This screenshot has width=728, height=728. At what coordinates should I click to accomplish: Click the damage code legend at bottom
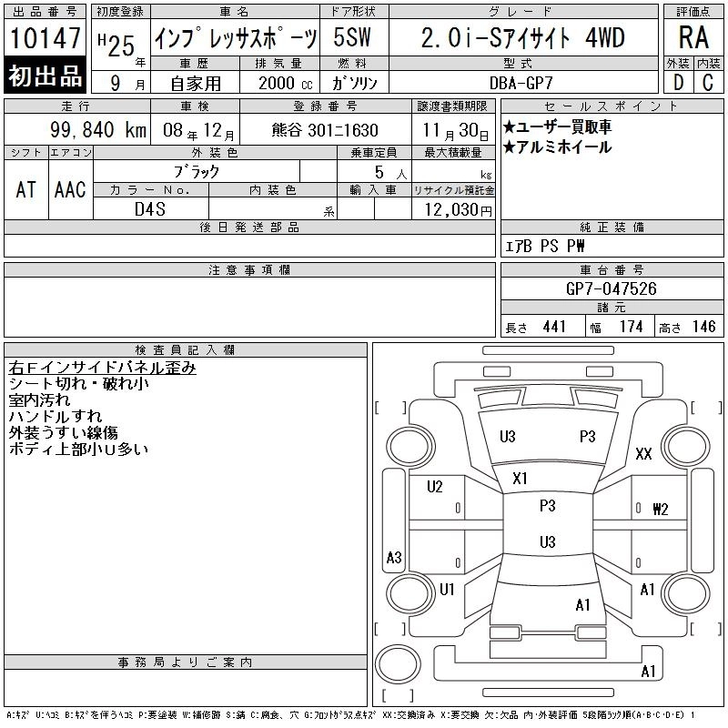350,715
